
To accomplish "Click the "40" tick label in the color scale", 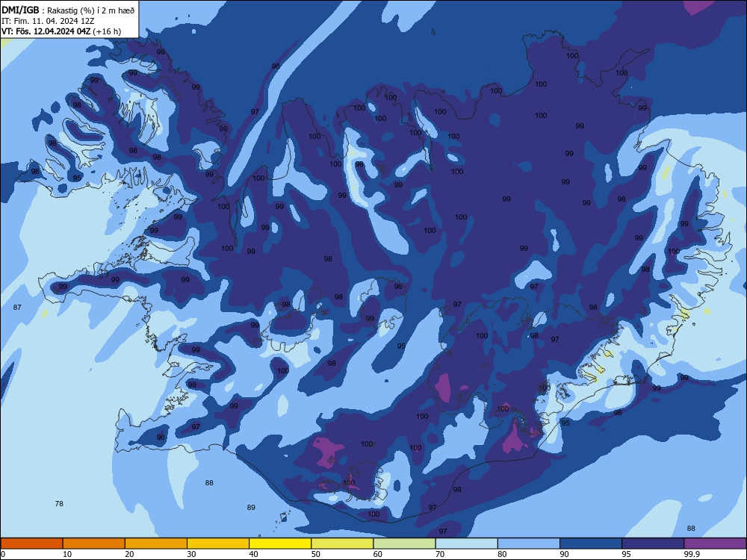I will (x=253, y=554).
